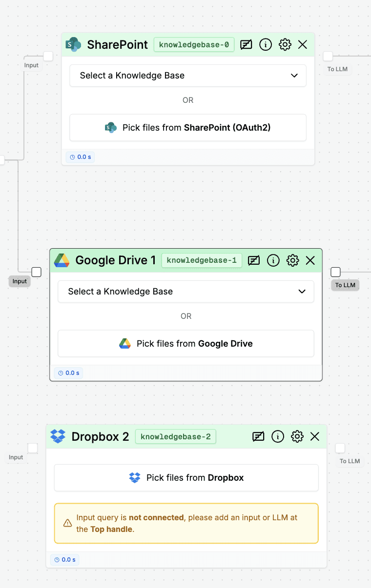Click the Google Drive 1 Input handle
Viewport: 371px width, 588px height.
tap(36, 272)
